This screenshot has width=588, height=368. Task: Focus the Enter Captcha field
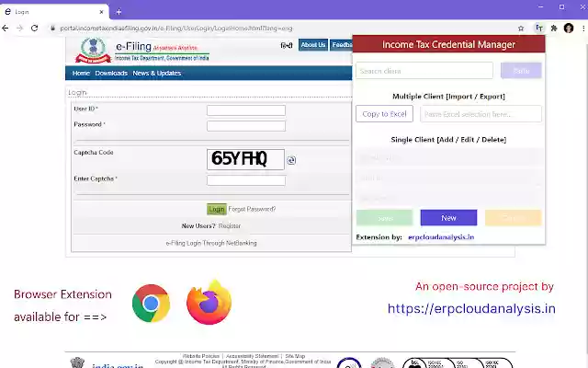[246, 180]
